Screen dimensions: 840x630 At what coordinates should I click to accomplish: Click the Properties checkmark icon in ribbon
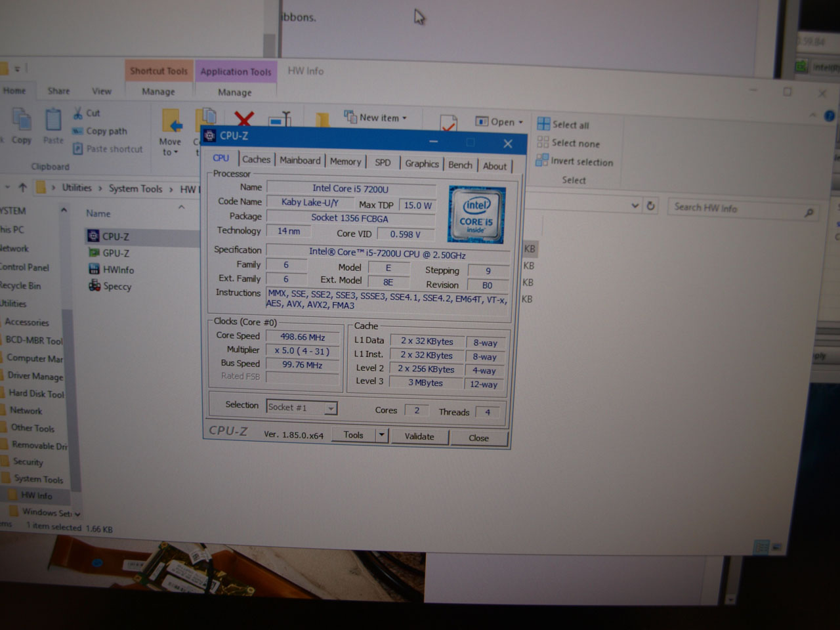point(448,123)
